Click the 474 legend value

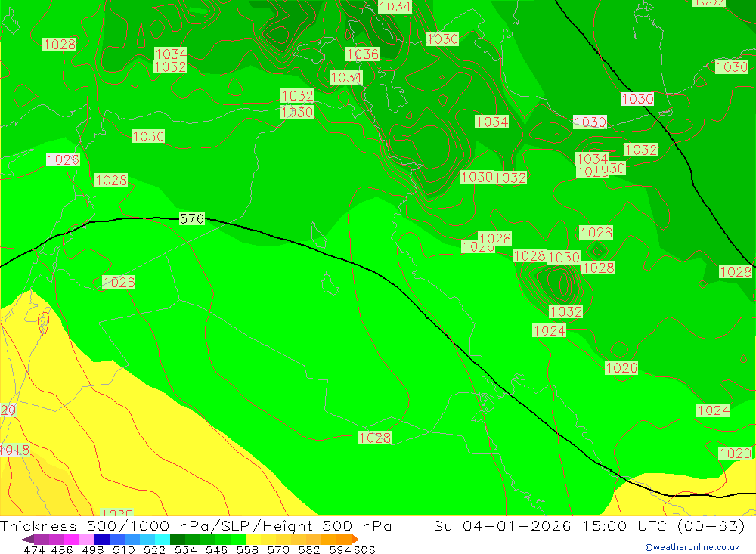[x=35, y=549]
